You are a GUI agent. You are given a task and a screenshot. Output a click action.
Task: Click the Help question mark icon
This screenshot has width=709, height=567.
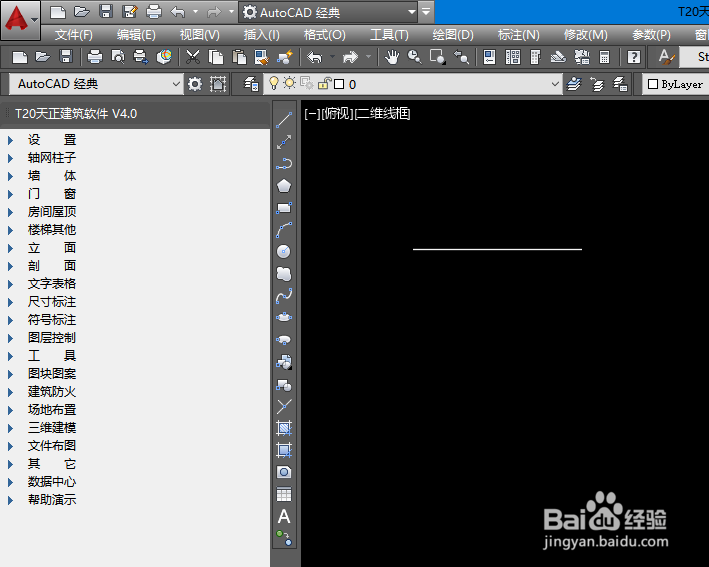(x=634, y=57)
